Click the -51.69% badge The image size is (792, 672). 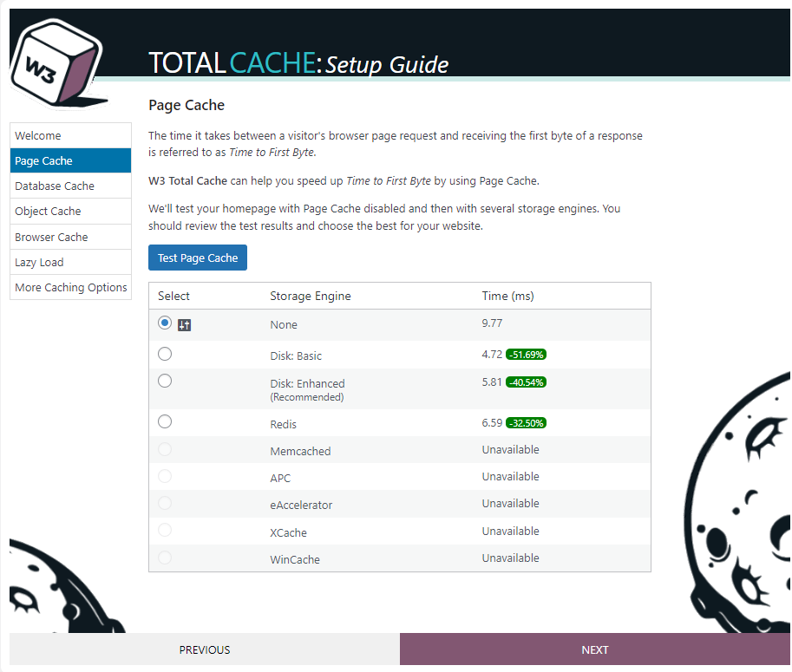527,355
